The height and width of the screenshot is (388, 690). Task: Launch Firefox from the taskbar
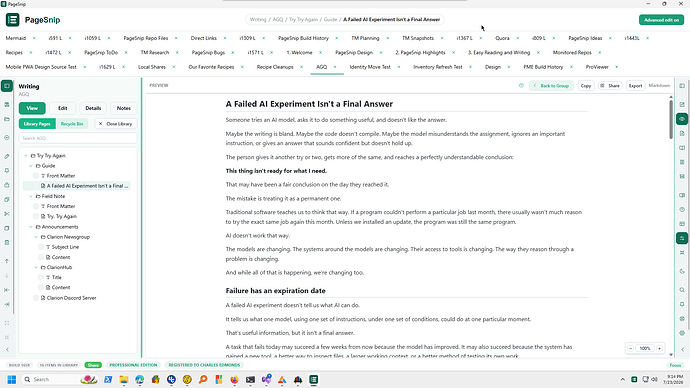(x=234, y=379)
